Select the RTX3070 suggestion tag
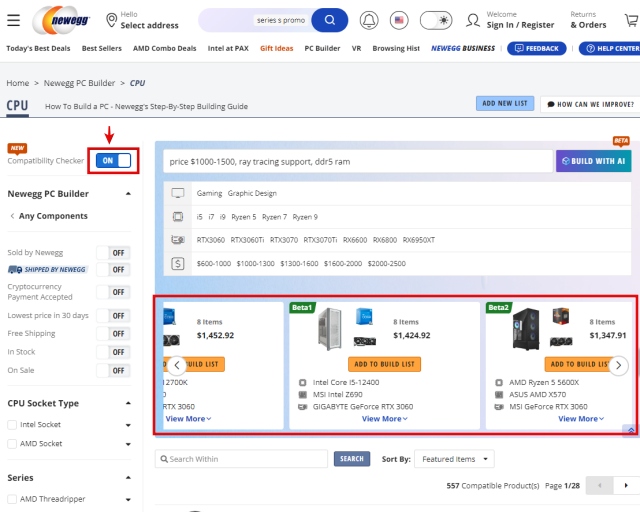640x512 pixels. pyautogui.click(x=284, y=240)
